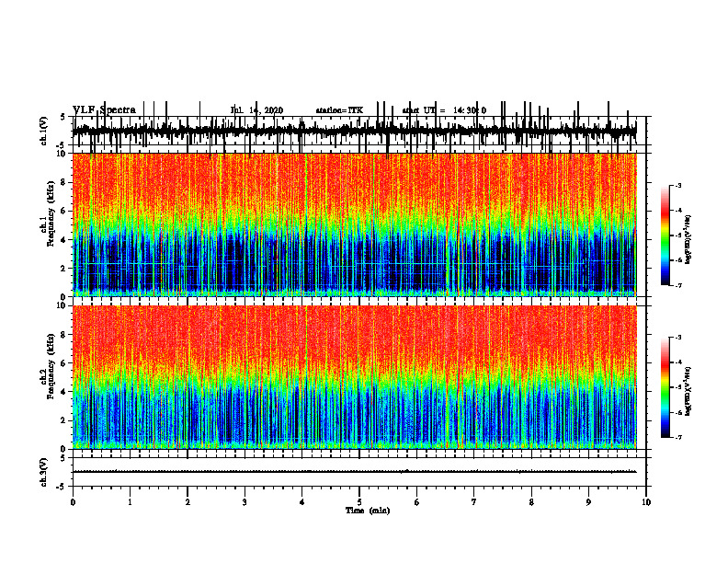728x563 pixels.
Task: Click the "Jul. 14, 2020" date label
Action: (x=256, y=110)
